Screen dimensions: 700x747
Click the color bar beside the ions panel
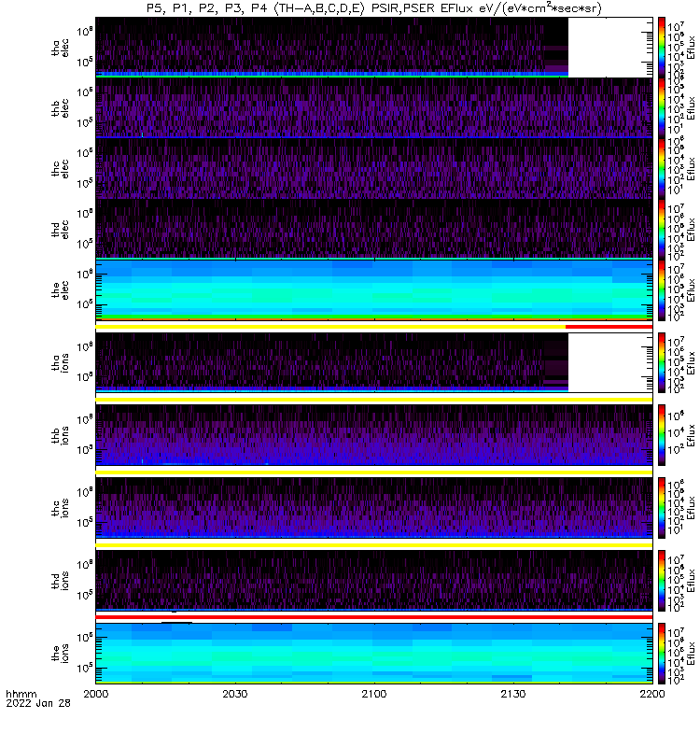tap(662, 653)
